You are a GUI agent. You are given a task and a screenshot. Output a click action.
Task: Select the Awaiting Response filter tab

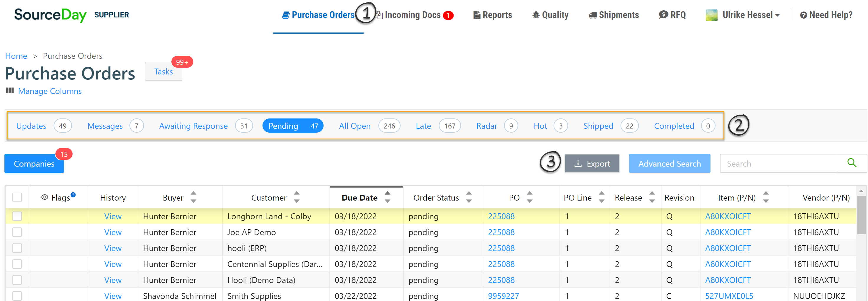(x=206, y=126)
